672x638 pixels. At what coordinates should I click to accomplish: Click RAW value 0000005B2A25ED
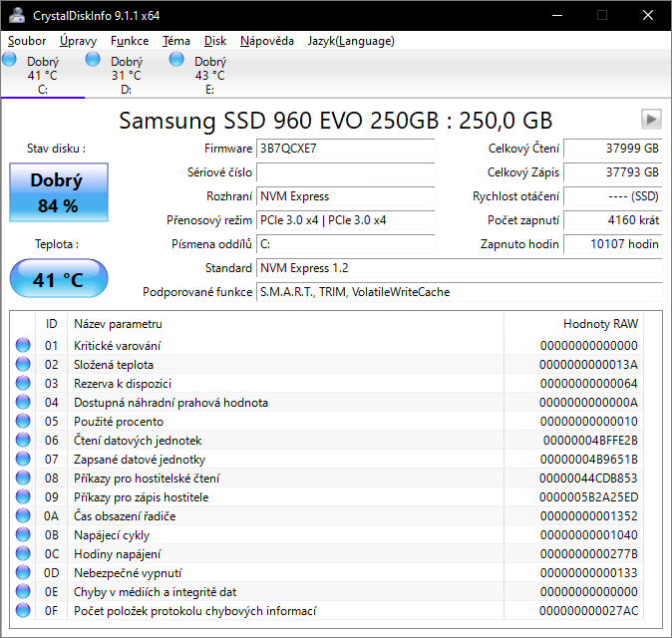click(588, 497)
